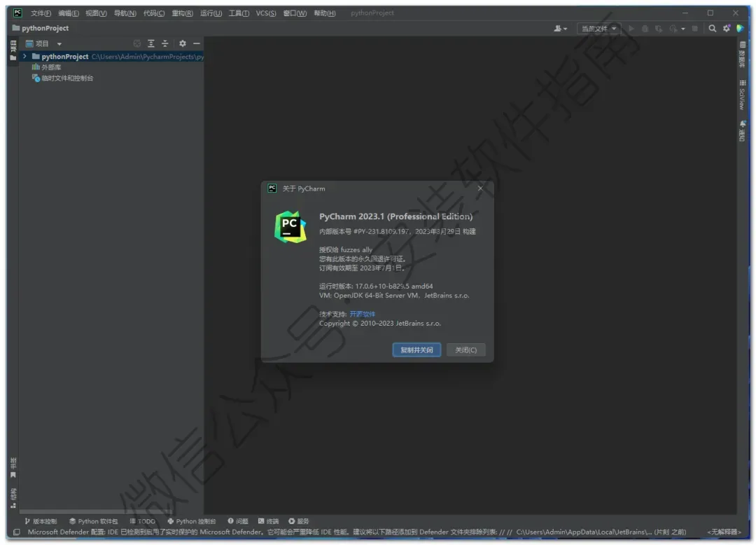Open the 结构 tool window side tab
Image resolution: width=756 pixels, height=545 pixels.
tap(13, 498)
